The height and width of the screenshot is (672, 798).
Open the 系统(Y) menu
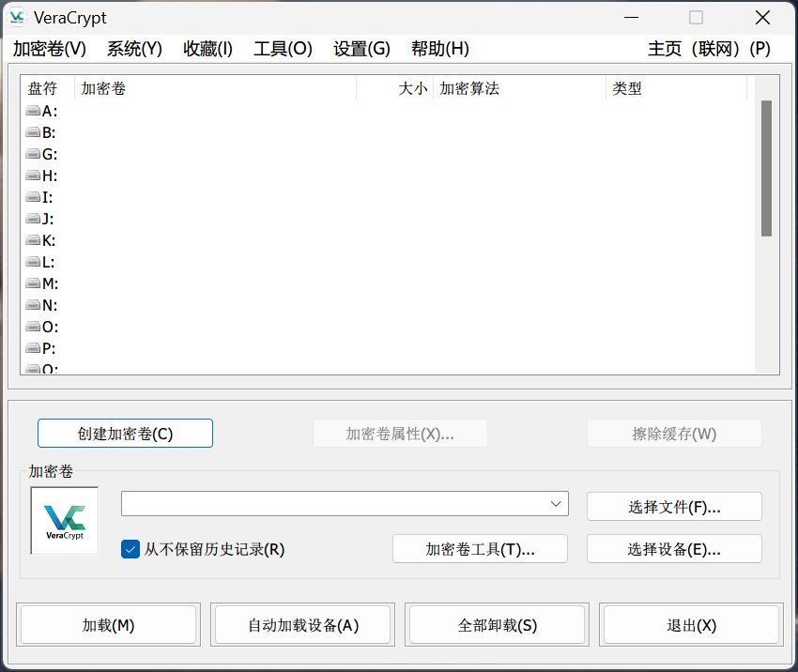(134, 49)
